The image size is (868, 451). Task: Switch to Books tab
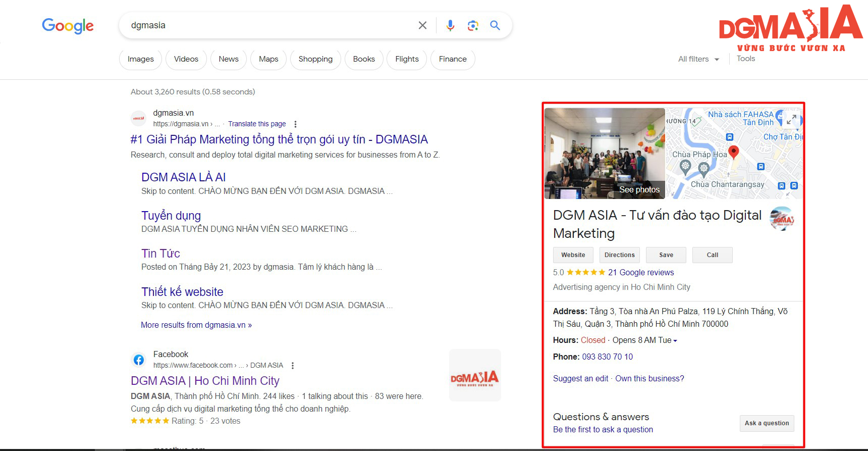[x=364, y=59]
